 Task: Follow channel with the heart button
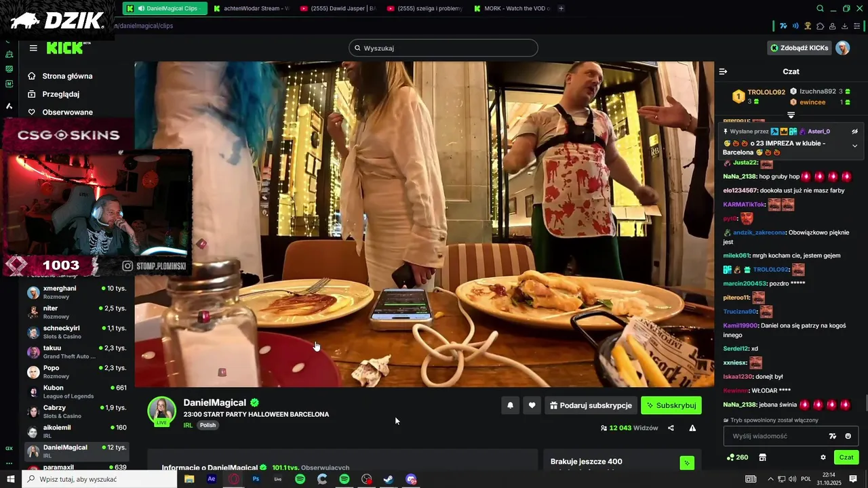pyautogui.click(x=532, y=405)
